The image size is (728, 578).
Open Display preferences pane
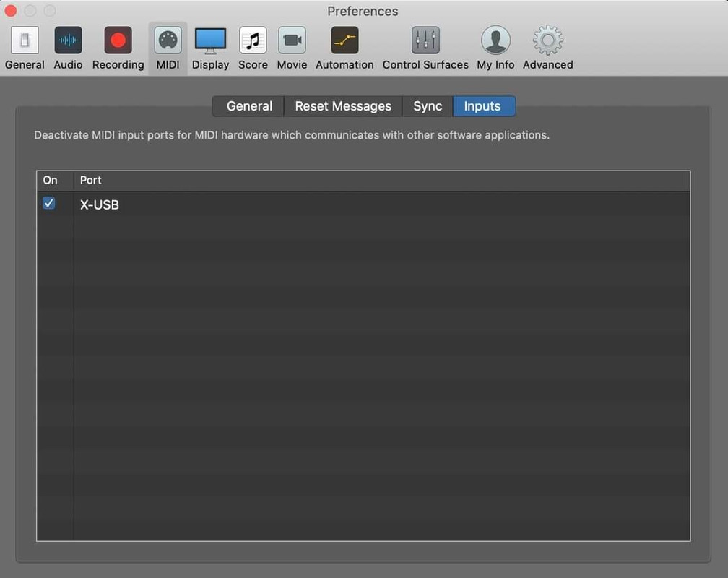210,48
